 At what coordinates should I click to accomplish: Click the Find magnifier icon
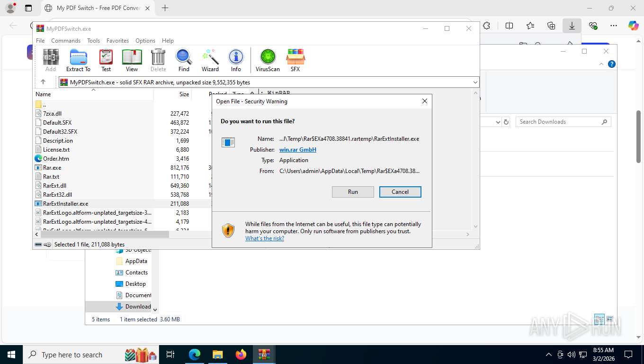(x=184, y=60)
